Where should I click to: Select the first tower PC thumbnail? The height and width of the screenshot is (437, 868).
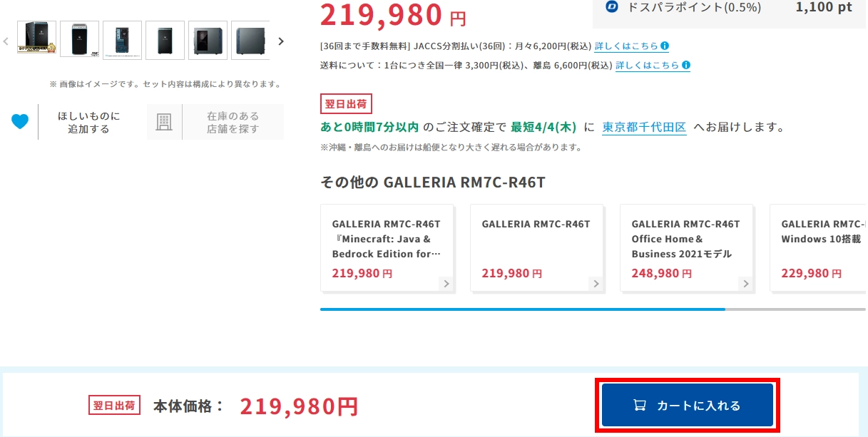[37, 39]
